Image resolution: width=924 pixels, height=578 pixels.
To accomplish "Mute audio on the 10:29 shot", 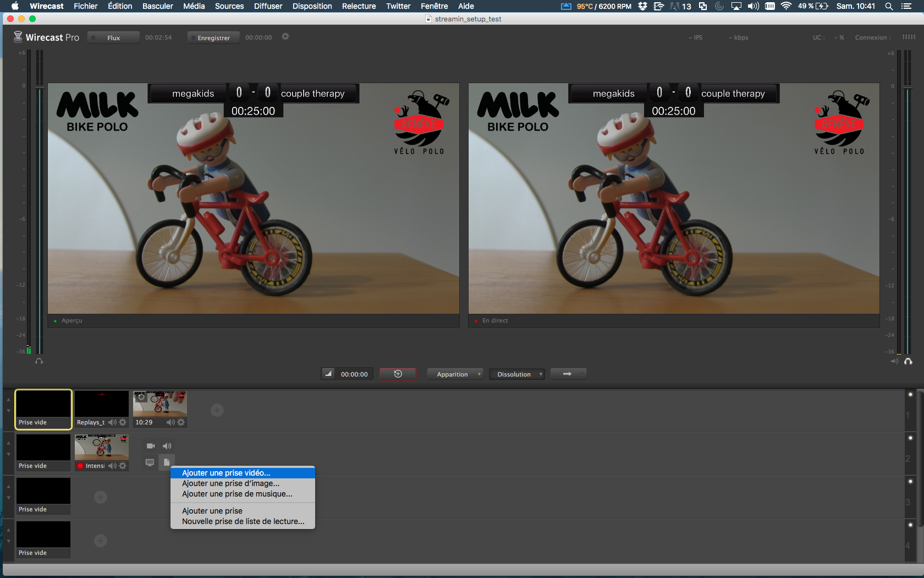I will click(170, 422).
